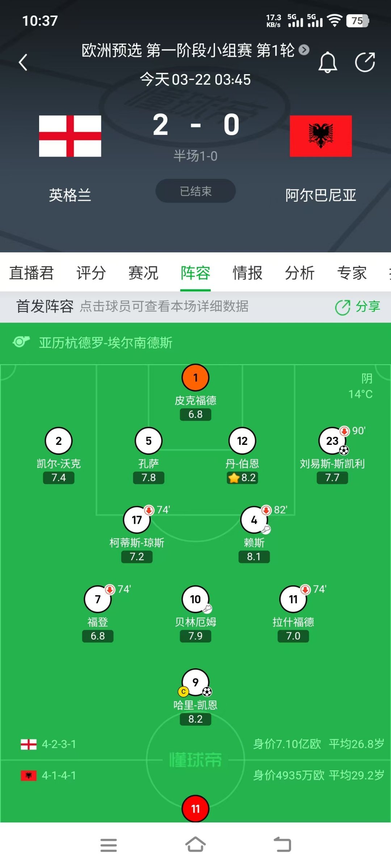The width and height of the screenshot is (391, 868).
Task: Tap player 12 丹-伯恩 circle
Action: tap(242, 441)
